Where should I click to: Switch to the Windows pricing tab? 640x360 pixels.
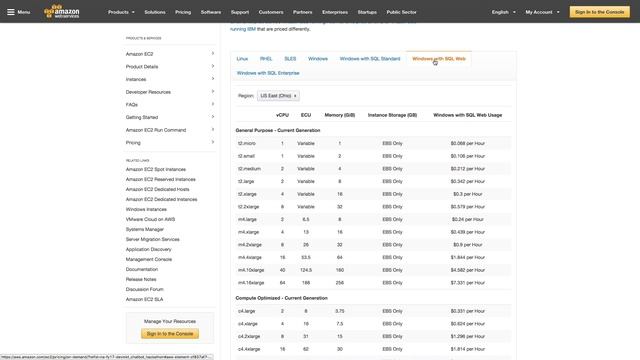click(x=318, y=59)
